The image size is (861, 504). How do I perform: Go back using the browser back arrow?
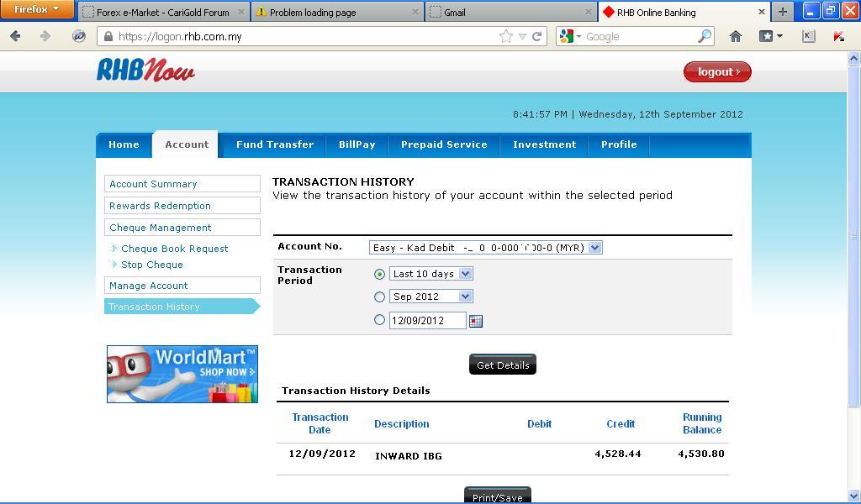pyautogui.click(x=15, y=36)
